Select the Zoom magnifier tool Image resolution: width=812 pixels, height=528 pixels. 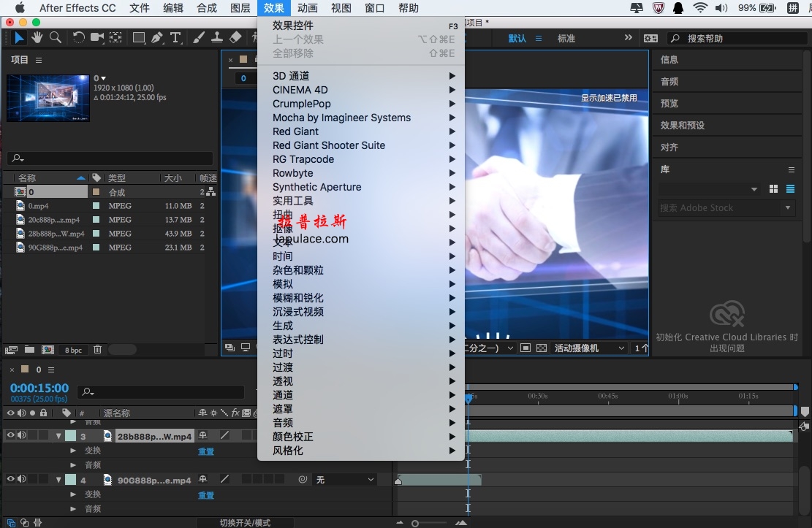[x=56, y=37]
